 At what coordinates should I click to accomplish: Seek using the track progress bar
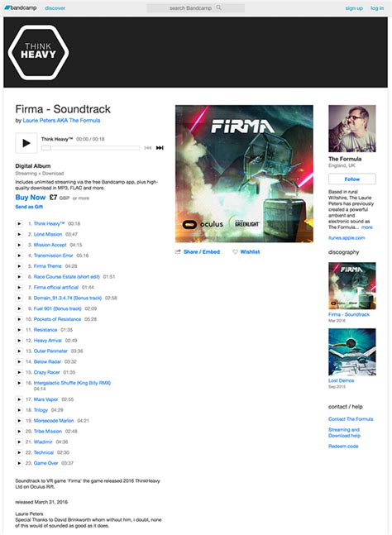point(90,148)
